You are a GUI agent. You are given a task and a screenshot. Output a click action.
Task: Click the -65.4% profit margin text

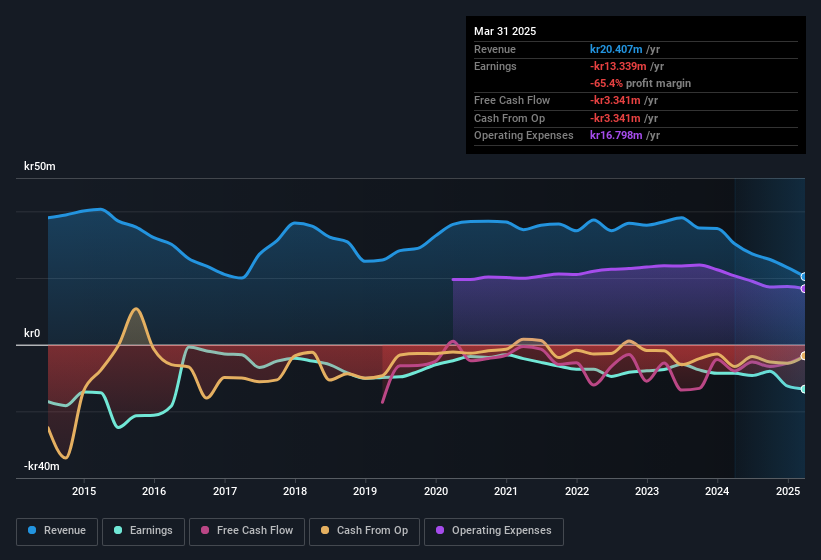[x=640, y=83]
